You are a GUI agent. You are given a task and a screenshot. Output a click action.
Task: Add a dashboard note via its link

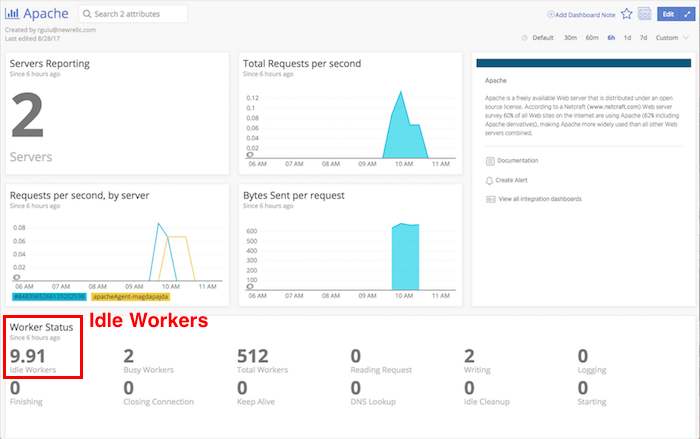(585, 15)
